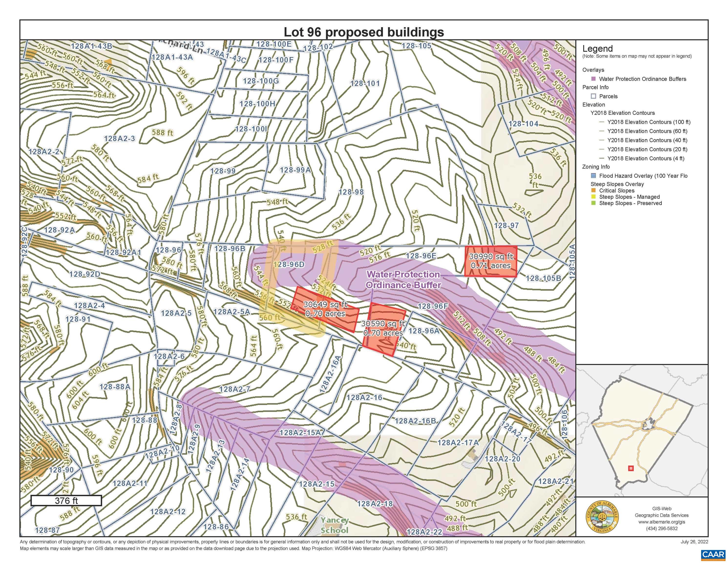Click the yellow Steep Slopes - Managed swatch
The width and height of the screenshot is (728, 563).
(x=593, y=197)
